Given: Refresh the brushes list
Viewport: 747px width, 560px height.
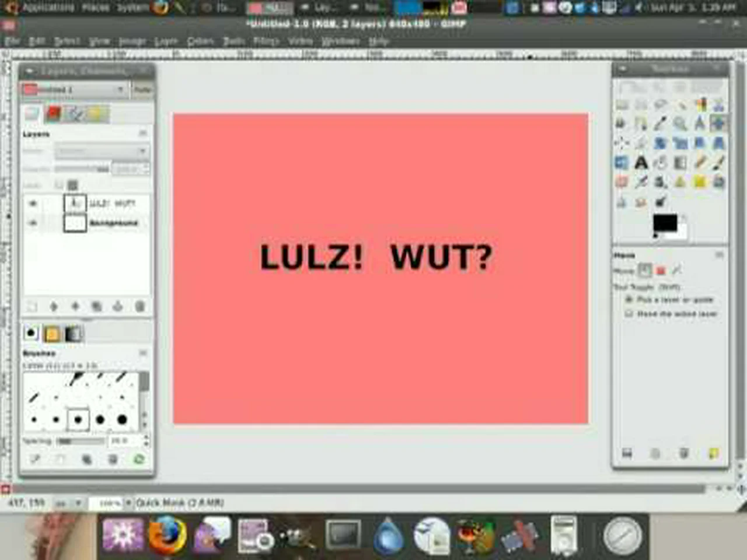Looking at the screenshot, I should (139, 460).
